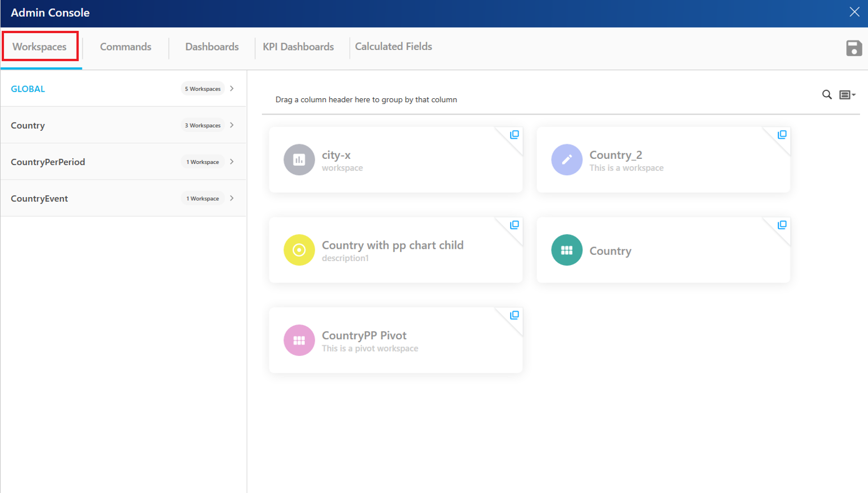
Task: Open the Calculated Fields section
Action: click(393, 47)
